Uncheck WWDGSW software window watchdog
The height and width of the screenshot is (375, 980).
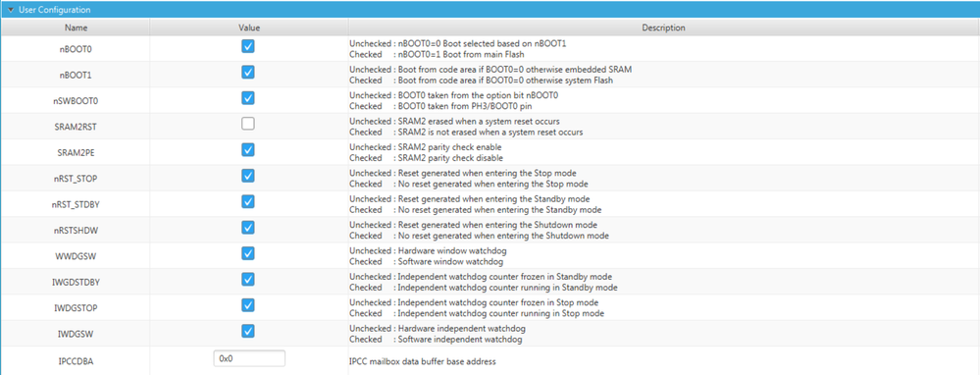click(x=248, y=253)
